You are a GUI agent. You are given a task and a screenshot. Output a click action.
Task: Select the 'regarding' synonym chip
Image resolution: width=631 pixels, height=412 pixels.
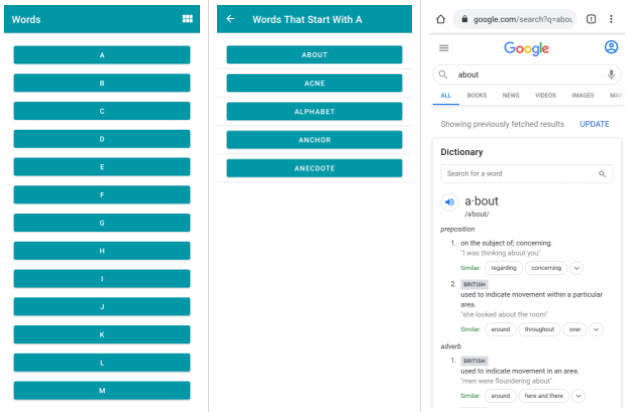click(504, 268)
